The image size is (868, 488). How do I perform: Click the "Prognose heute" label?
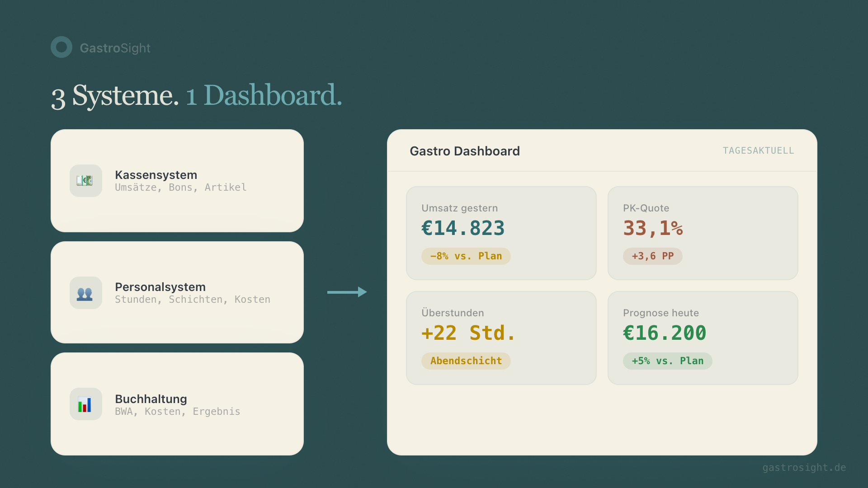661,313
